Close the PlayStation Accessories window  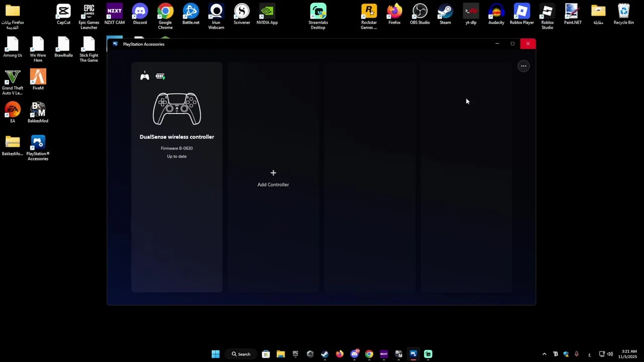click(528, 44)
